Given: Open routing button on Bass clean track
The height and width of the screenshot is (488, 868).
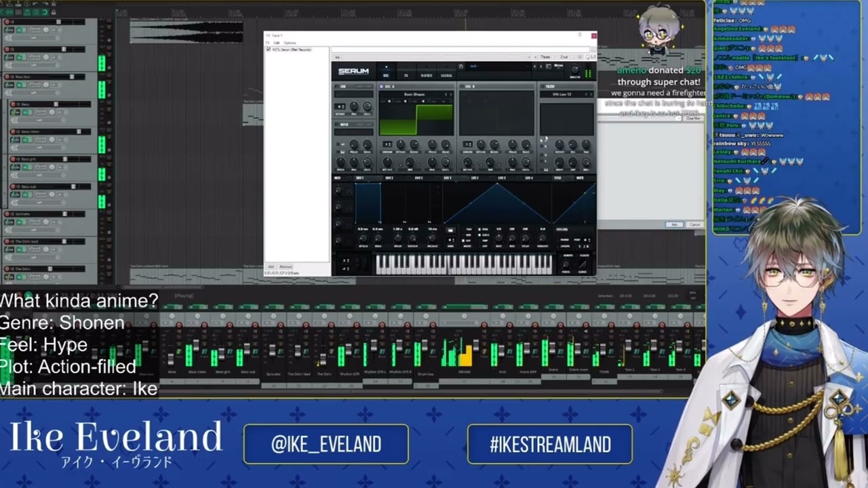Looking at the screenshot, I should (x=15, y=140).
